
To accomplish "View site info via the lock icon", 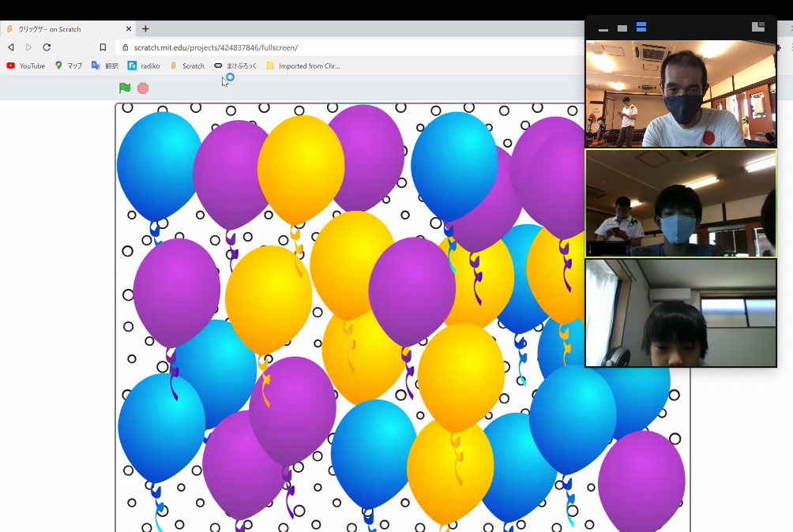I will (126, 47).
